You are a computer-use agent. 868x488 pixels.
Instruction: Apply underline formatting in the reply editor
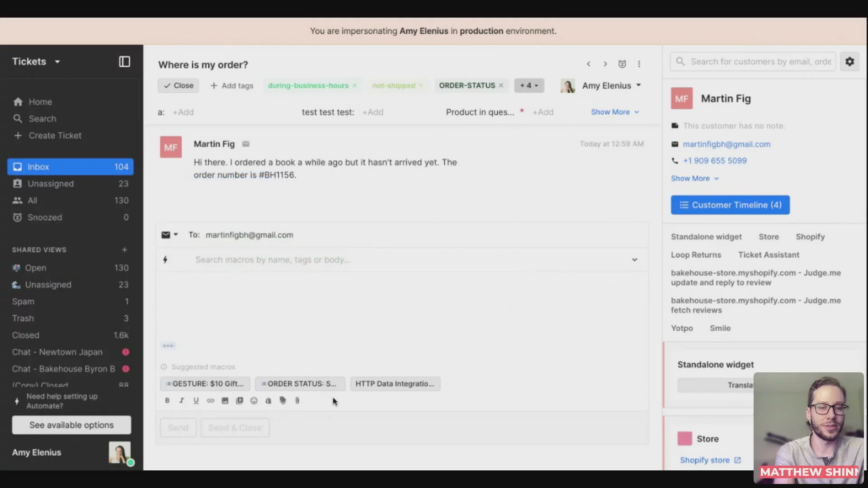point(196,400)
